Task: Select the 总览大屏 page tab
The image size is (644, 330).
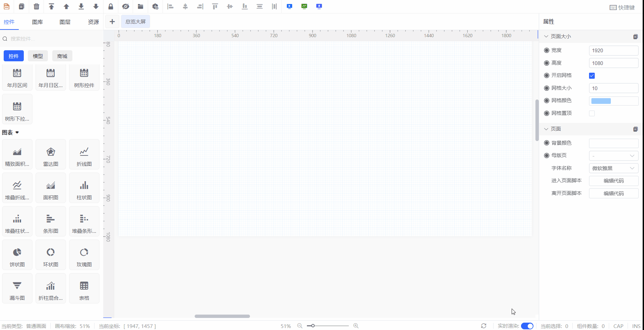Action: 136,22
